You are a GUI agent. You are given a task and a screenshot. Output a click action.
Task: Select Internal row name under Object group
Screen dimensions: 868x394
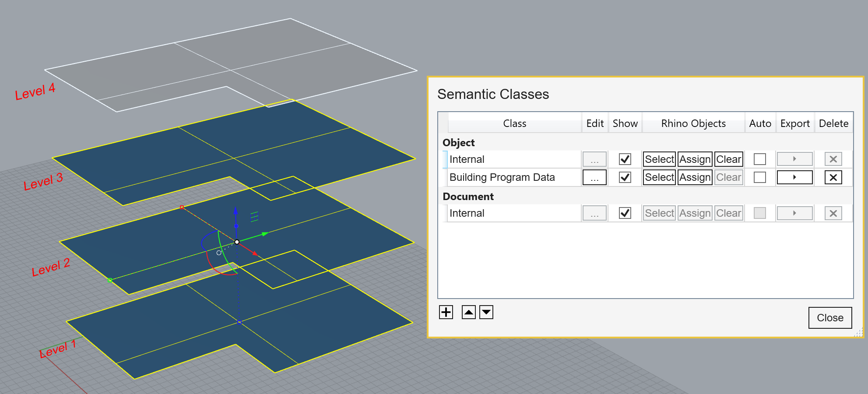[467, 159]
